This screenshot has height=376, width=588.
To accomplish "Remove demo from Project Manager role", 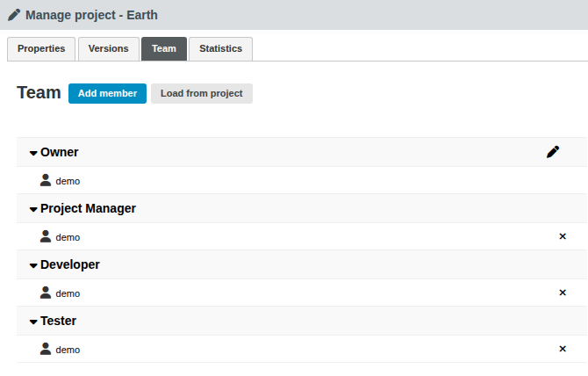I will click(563, 236).
